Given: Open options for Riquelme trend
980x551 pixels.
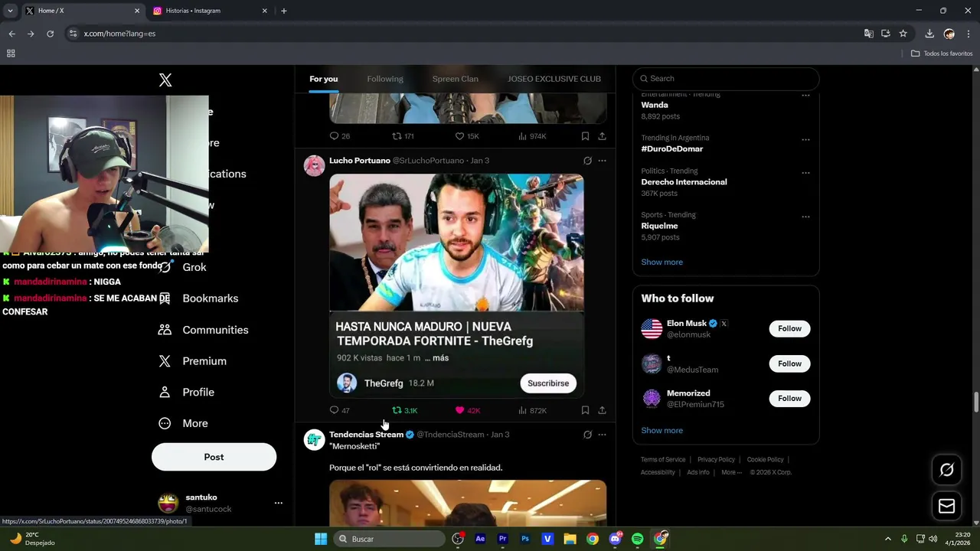Looking at the screenshot, I should 805,217.
